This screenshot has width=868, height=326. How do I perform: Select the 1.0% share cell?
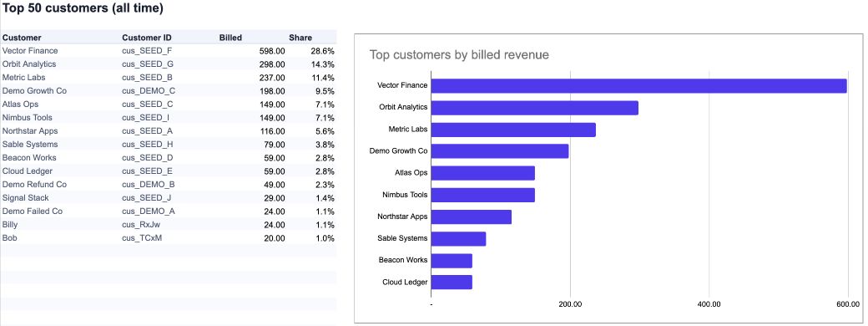click(325, 238)
